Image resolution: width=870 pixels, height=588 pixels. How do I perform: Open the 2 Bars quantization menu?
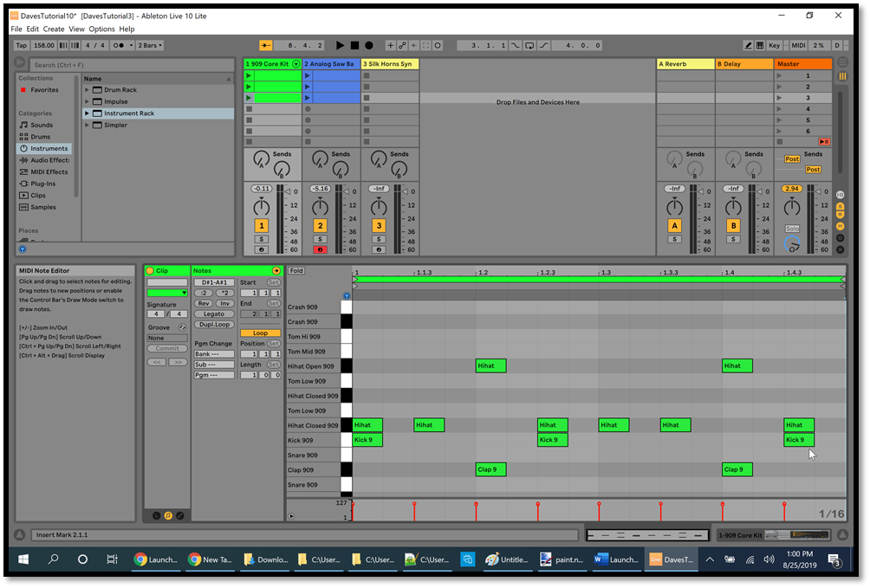click(150, 46)
